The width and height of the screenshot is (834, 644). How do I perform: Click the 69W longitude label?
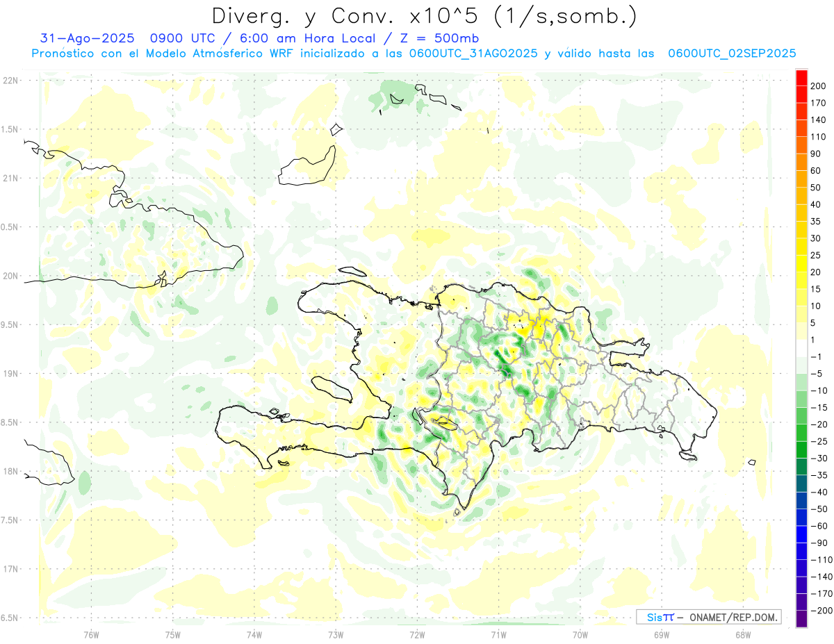click(x=662, y=635)
